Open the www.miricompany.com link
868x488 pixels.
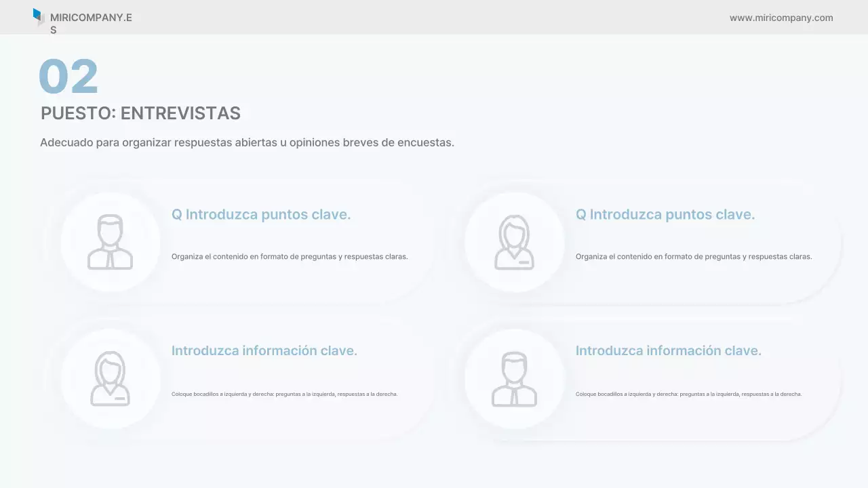tap(781, 18)
